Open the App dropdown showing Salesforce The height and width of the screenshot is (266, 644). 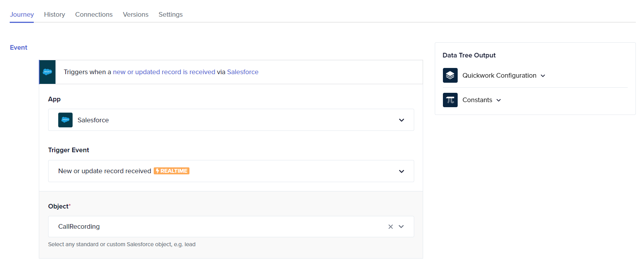point(231,120)
